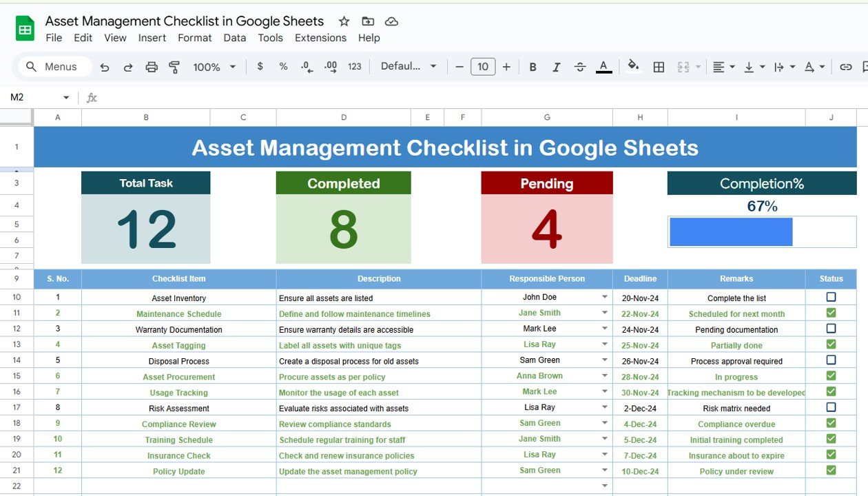Image resolution: width=868 pixels, height=496 pixels.
Task: Increase decimal places
Action: (331, 67)
